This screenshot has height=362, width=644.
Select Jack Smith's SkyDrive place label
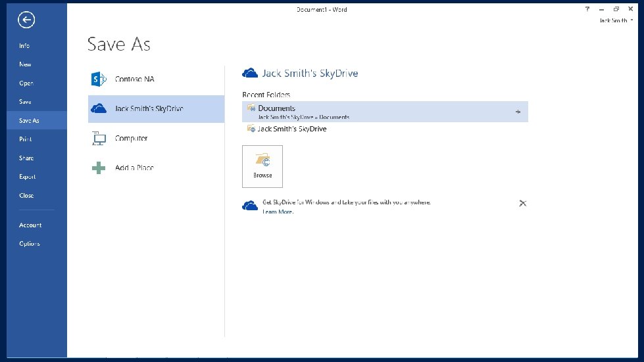(149, 108)
